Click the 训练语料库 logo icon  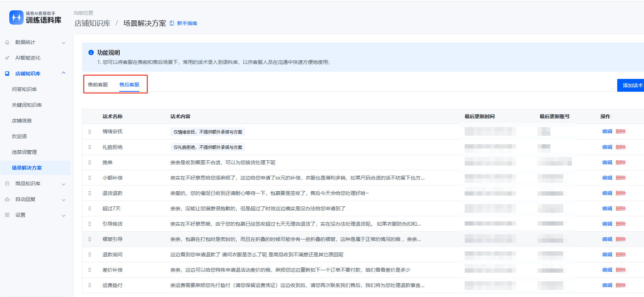16,17
